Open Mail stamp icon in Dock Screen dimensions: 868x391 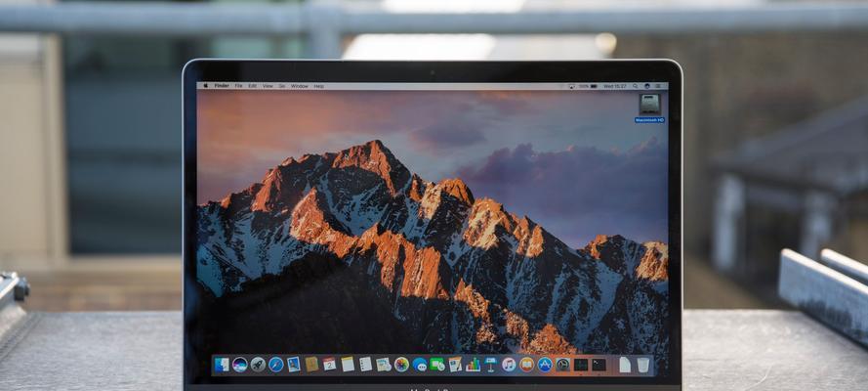(x=293, y=365)
